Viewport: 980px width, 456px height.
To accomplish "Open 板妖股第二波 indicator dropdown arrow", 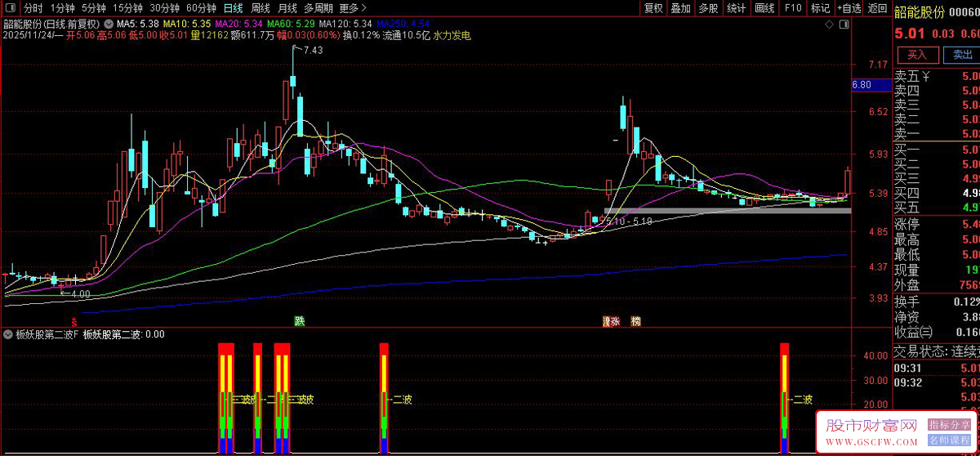I will (x=8, y=334).
